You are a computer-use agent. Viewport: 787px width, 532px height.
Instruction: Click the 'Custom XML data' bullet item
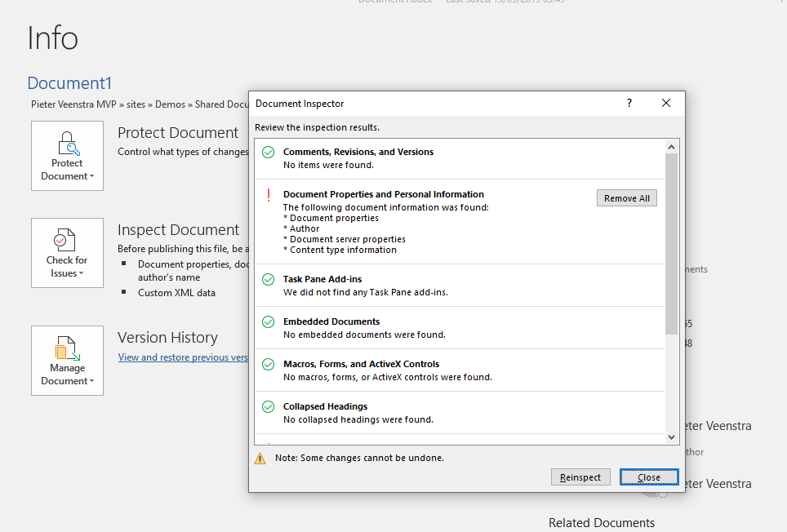point(176,293)
